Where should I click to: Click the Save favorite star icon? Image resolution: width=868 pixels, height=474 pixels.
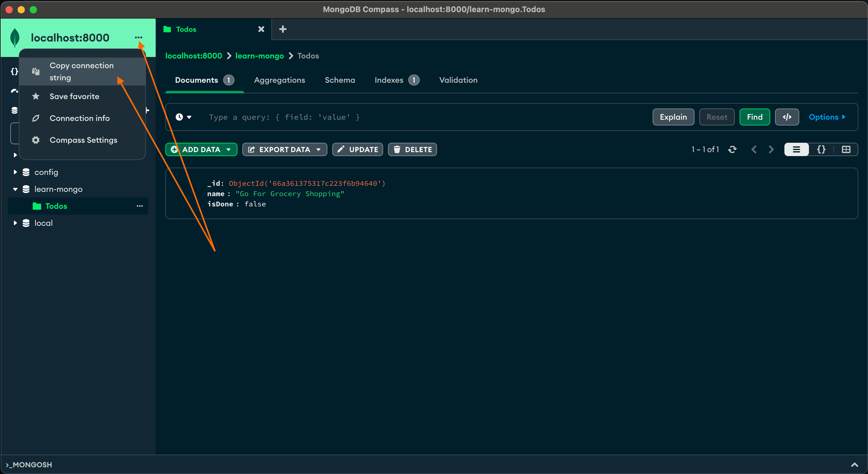[x=37, y=96]
